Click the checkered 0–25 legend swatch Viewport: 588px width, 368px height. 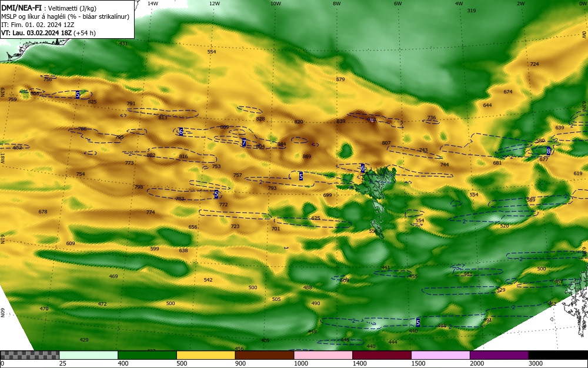[29, 355]
